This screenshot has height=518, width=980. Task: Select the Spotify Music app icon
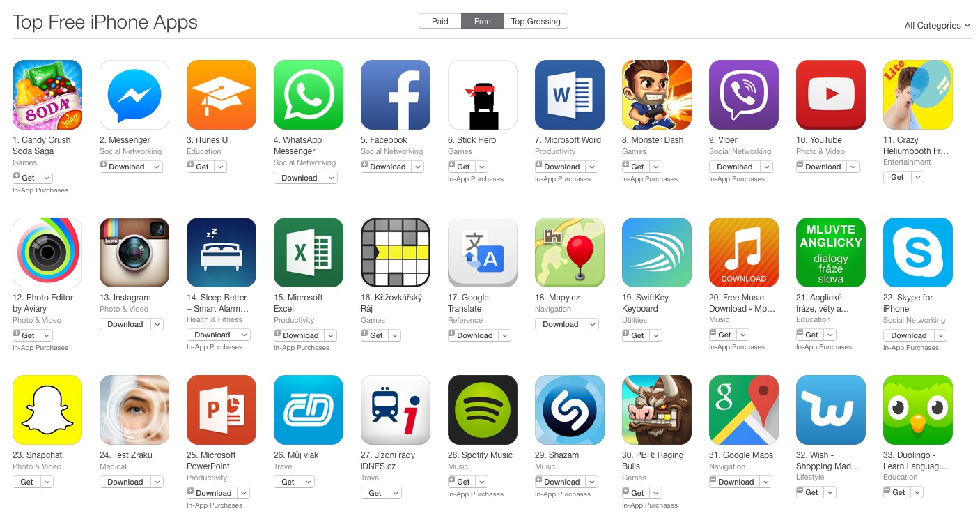pyautogui.click(x=483, y=410)
